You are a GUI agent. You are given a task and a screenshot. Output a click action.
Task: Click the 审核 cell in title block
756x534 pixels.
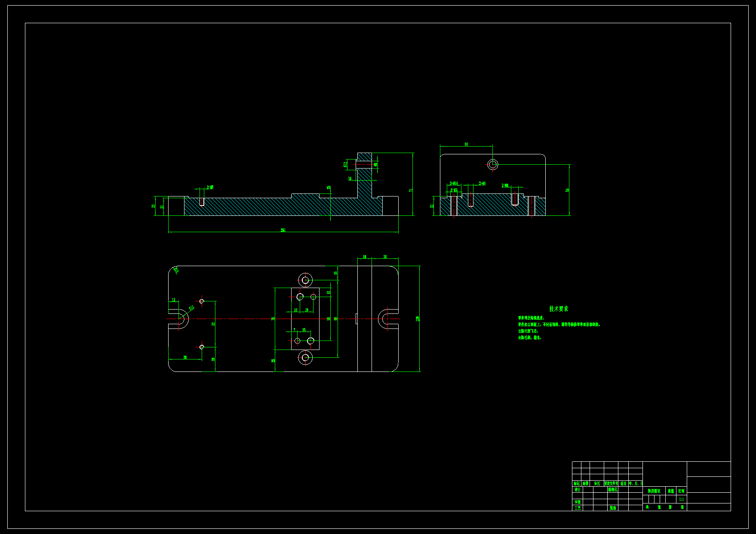point(577,502)
